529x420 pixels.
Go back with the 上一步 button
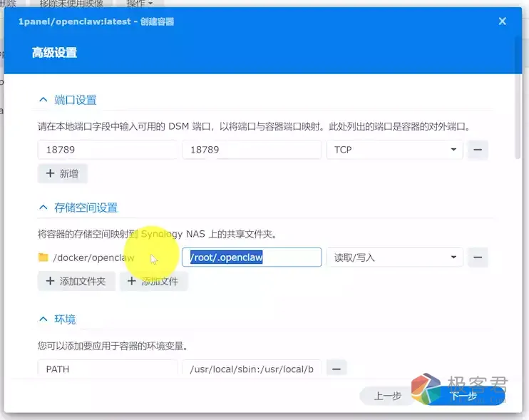(x=388, y=396)
